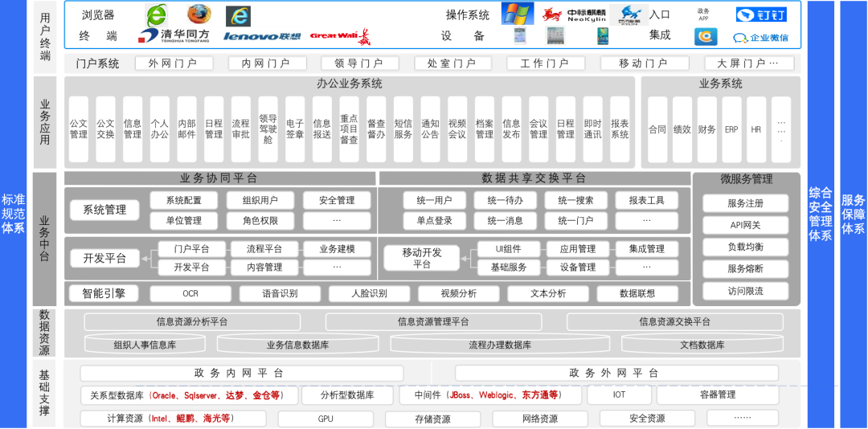Click the white smartphone device icon
Image resolution: width=868 pixels, height=429 pixels.
tap(519, 36)
